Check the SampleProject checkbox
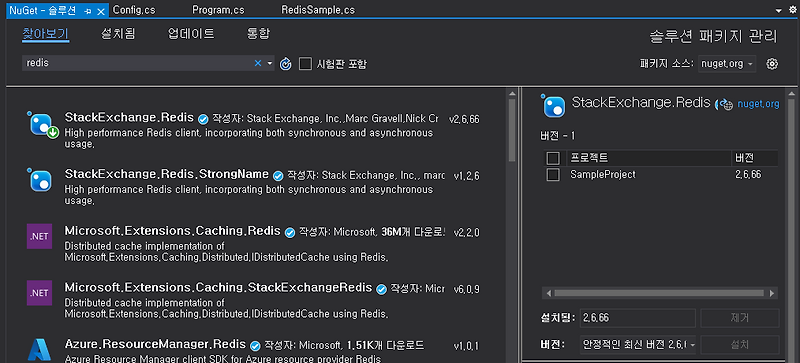Screen dimensions: 800x363 coord(553,175)
